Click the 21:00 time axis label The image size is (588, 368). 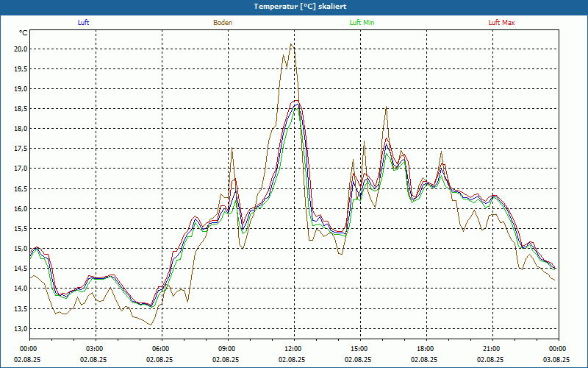(x=492, y=349)
